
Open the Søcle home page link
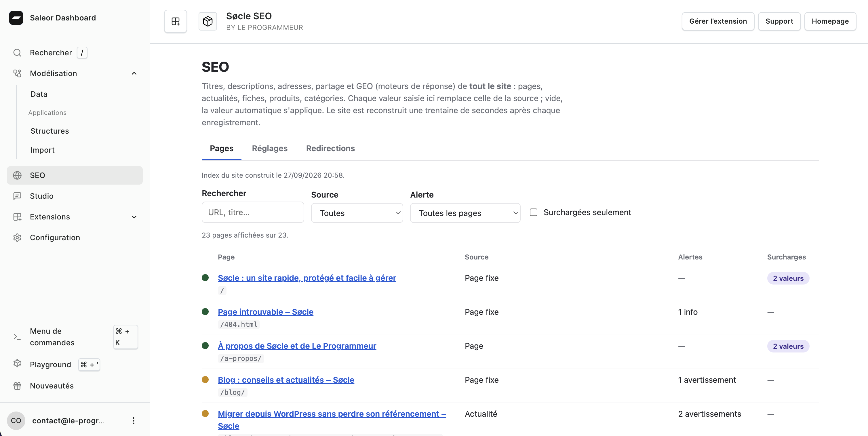coord(307,278)
